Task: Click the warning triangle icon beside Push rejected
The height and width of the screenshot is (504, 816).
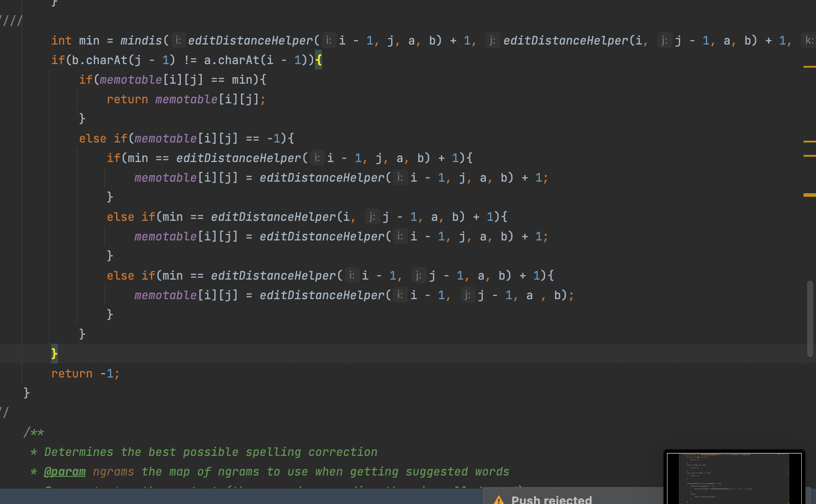Action: click(499, 500)
